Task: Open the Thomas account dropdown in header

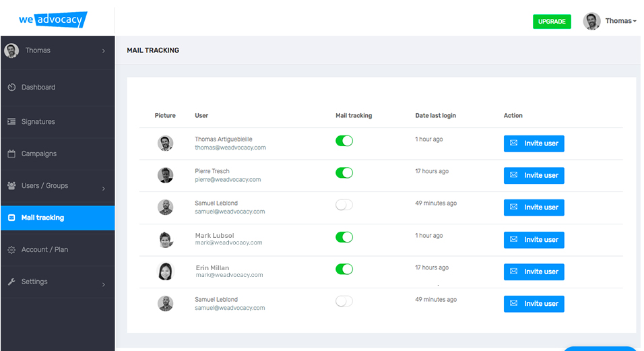Action: pyautogui.click(x=620, y=21)
